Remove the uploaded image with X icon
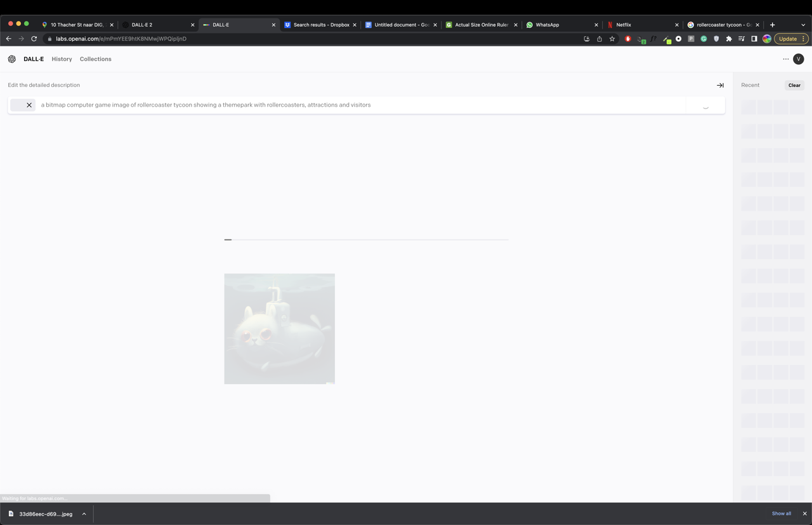This screenshot has height=525, width=812. (x=29, y=105)
